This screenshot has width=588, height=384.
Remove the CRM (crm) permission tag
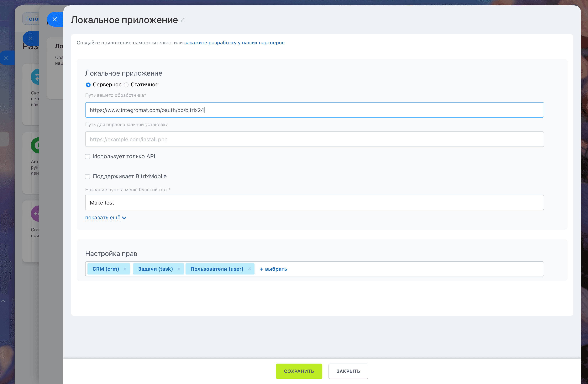[125, 269]
